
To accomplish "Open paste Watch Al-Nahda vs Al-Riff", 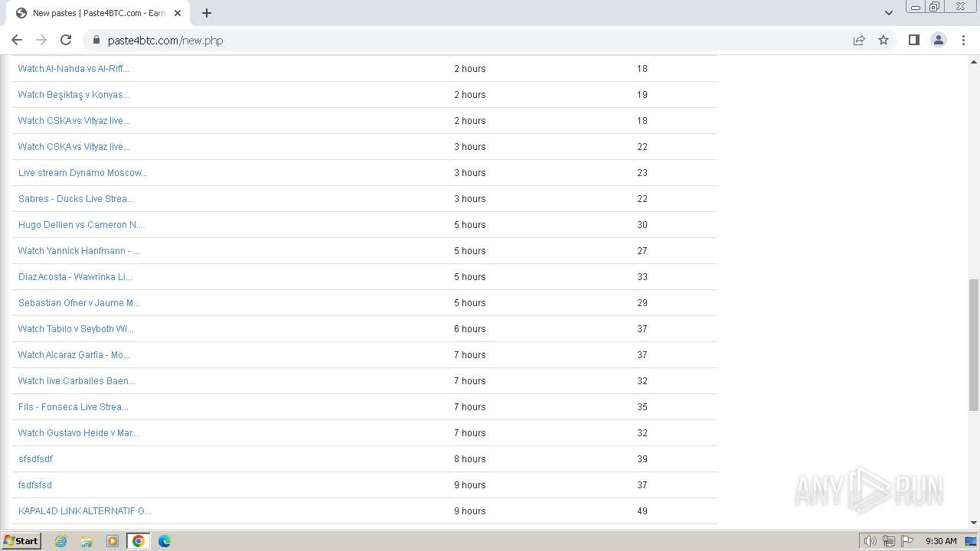I will [73, 69].
